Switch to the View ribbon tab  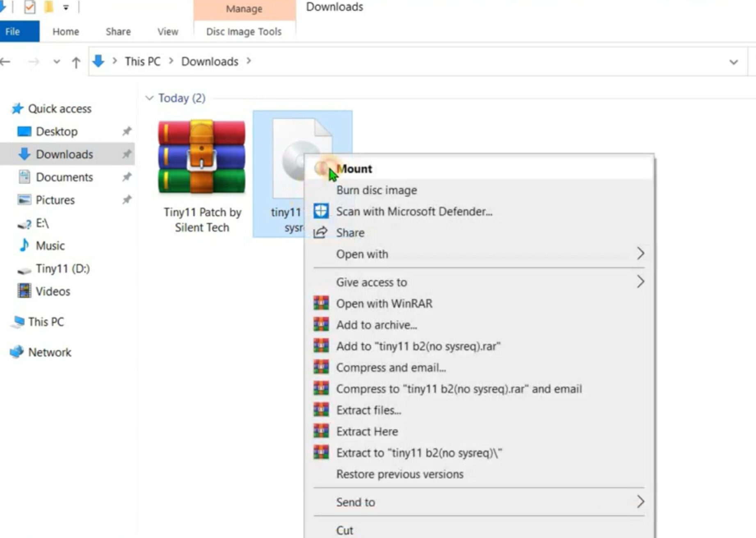[168, 32]
